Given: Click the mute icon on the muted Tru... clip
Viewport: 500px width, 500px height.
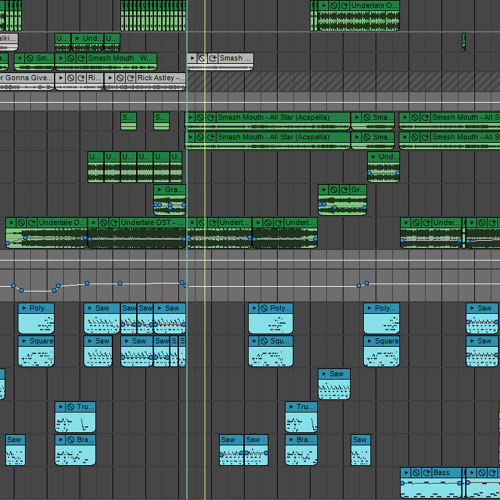Looking at the screenshot, I should click(x=71, y=407).
